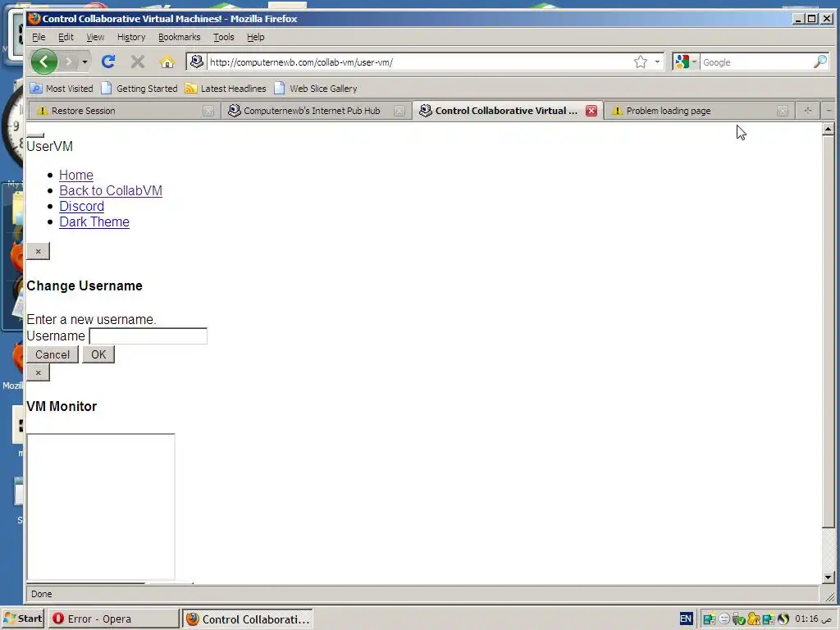840x630 pixels.
Task: Click the page scrollbar up arrow
Action: 829,129
